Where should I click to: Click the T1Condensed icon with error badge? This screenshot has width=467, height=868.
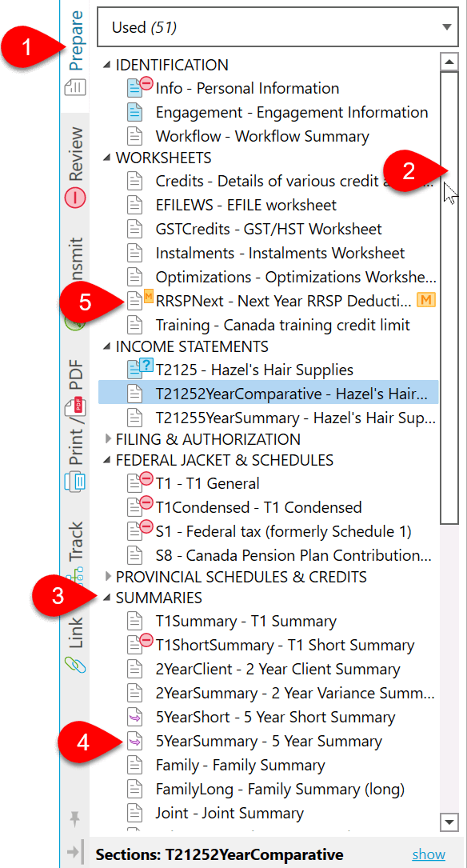click(139, 506)
